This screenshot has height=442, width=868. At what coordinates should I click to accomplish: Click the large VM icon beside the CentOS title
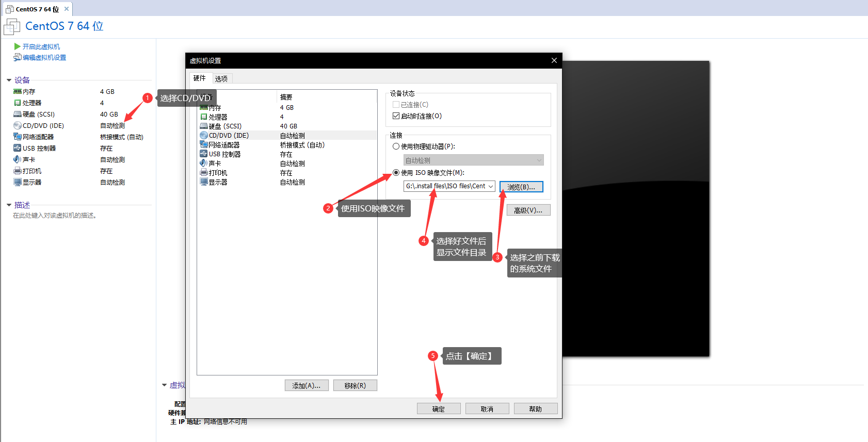point(12,26)
